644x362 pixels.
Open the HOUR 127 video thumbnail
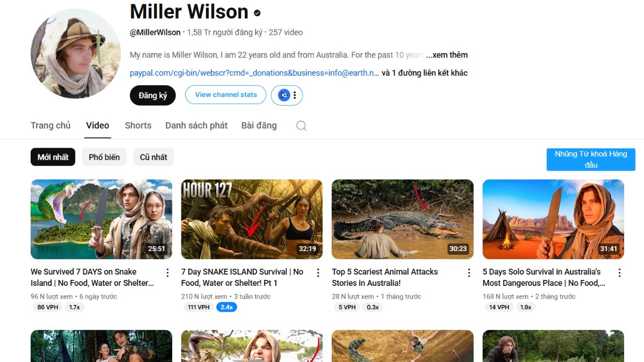tap(252, 219)
